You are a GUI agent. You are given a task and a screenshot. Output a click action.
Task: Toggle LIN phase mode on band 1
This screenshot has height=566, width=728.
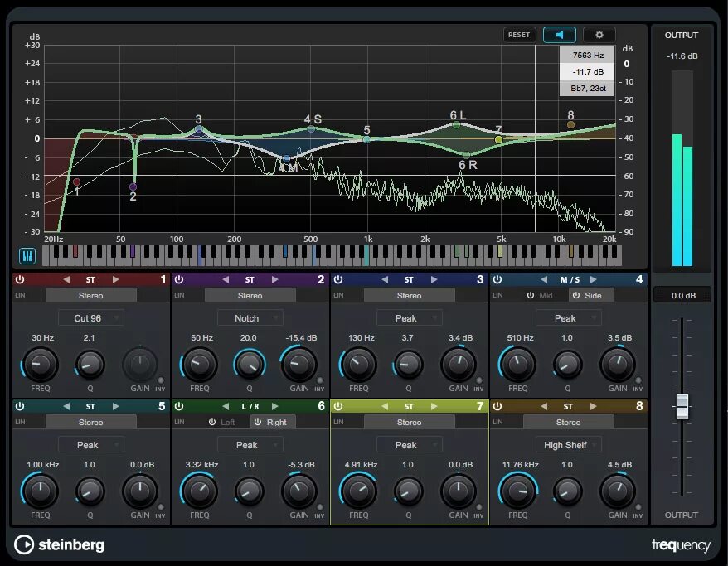pyautogui.click(x=20, y=295)
